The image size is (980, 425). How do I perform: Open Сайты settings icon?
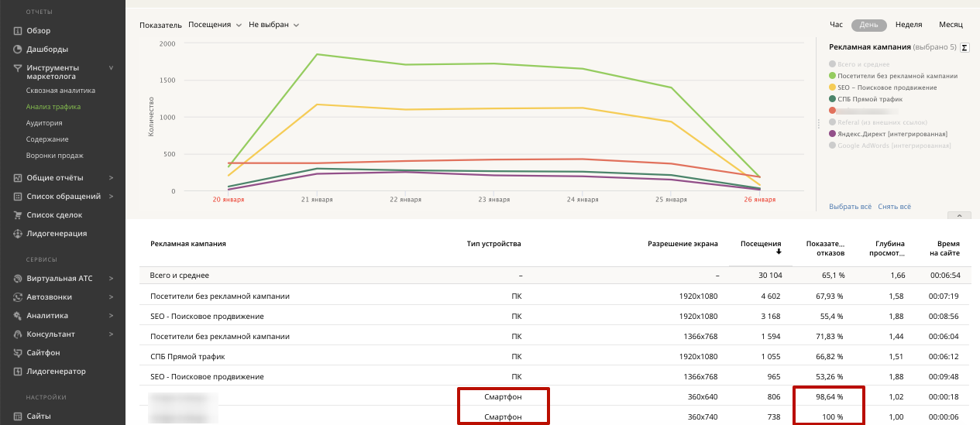(17, 416)
